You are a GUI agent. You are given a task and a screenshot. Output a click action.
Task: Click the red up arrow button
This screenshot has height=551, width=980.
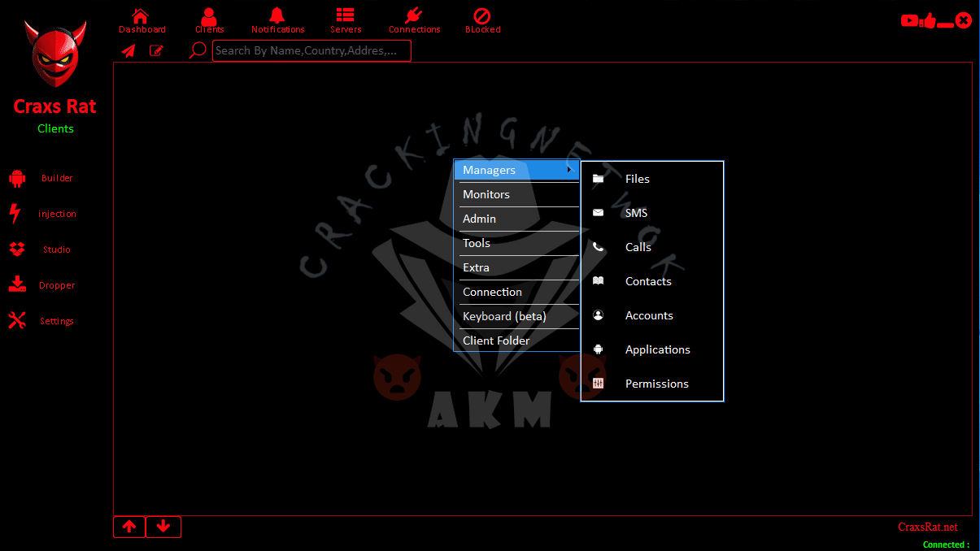(129, 527)
